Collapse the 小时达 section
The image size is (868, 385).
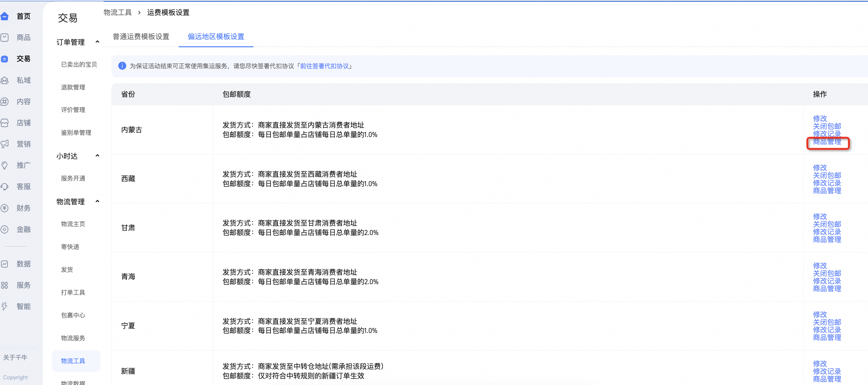pyautogui.click(x=97, y=156)
